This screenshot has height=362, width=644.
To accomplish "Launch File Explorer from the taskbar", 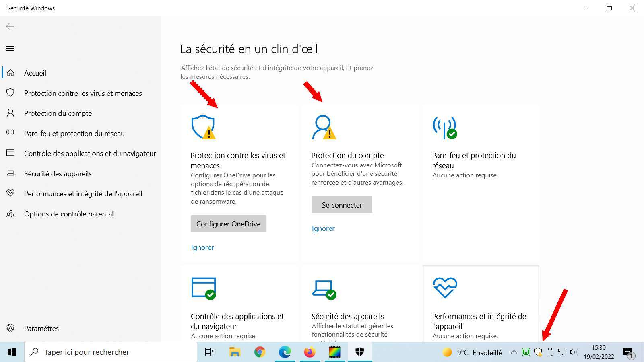I will (x=235, y=352).
